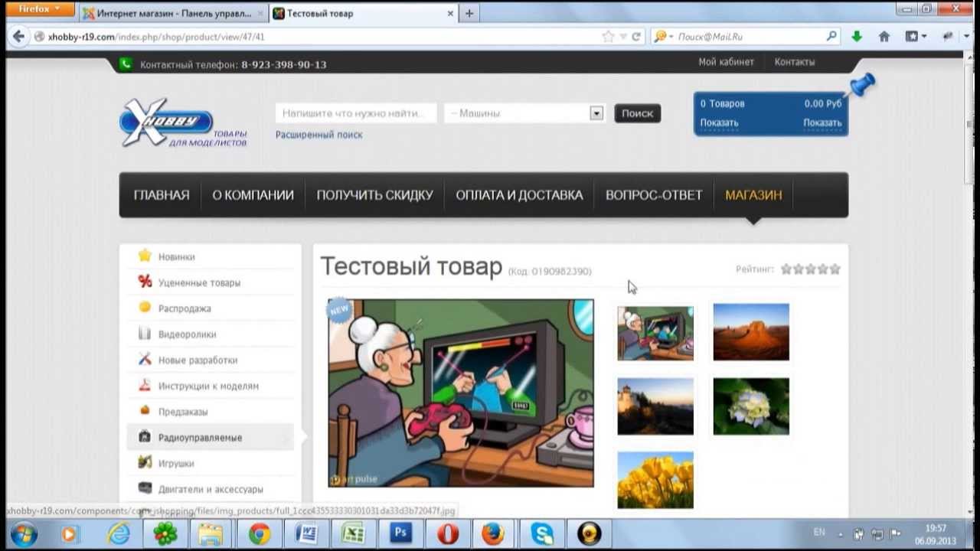Click into the site search text field

pos(356,113)
